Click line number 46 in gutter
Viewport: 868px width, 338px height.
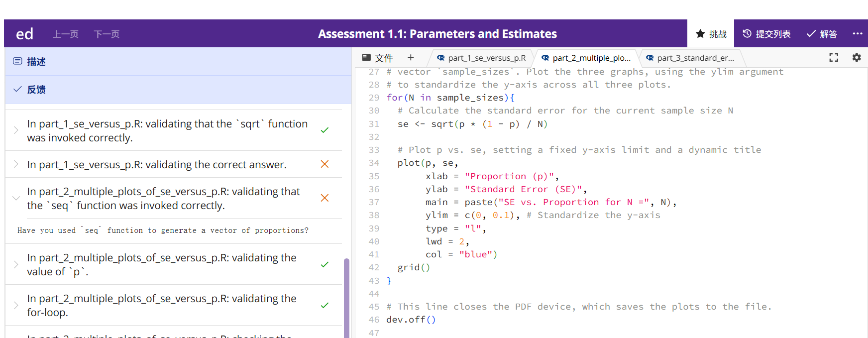point(374,320)
